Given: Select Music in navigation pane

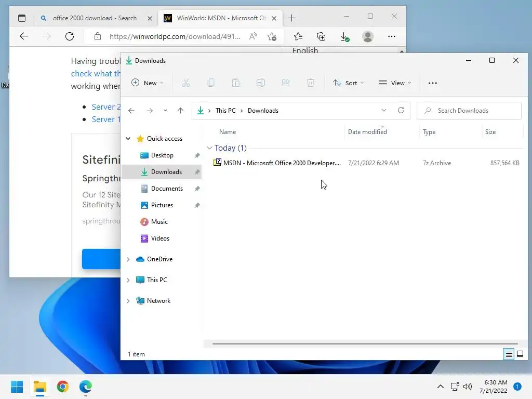Looking at the screenshot, I should (162, 221).
